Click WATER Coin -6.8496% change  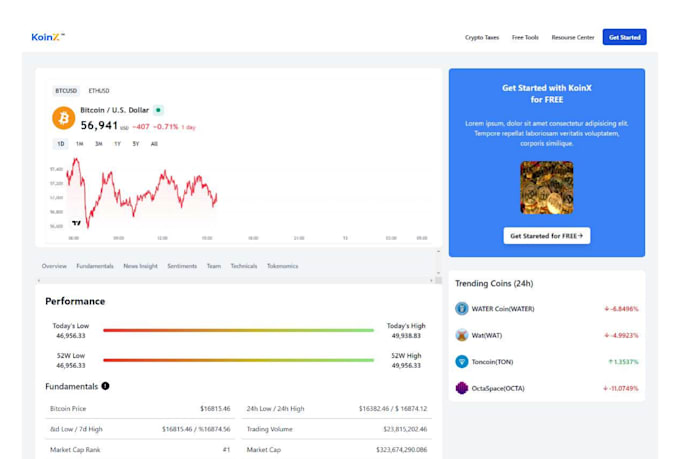tap(621, 309)
